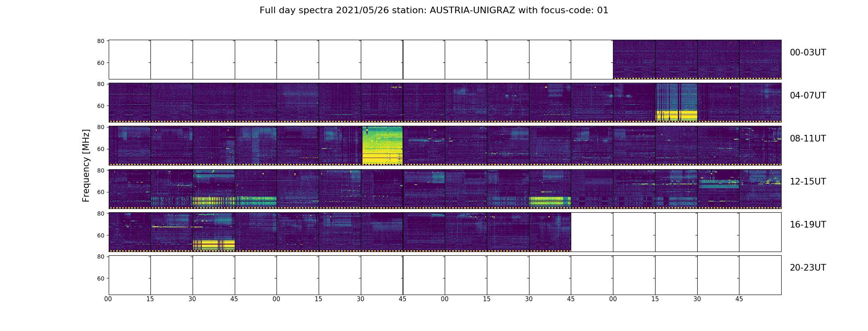
Task: Select the '08-11UT' row label
Action: 808,139
